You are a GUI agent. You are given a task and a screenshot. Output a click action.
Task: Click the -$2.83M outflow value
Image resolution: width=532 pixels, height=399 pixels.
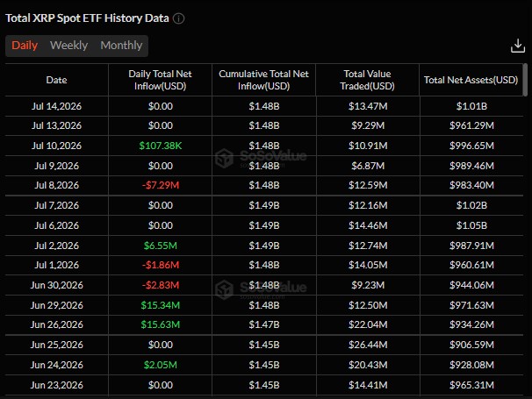160,285
